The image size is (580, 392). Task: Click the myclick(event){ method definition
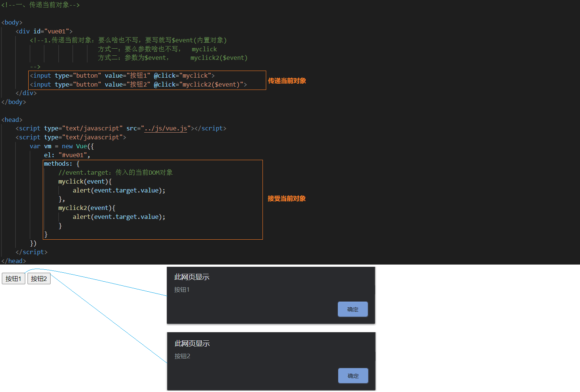(x=85, y=182)
